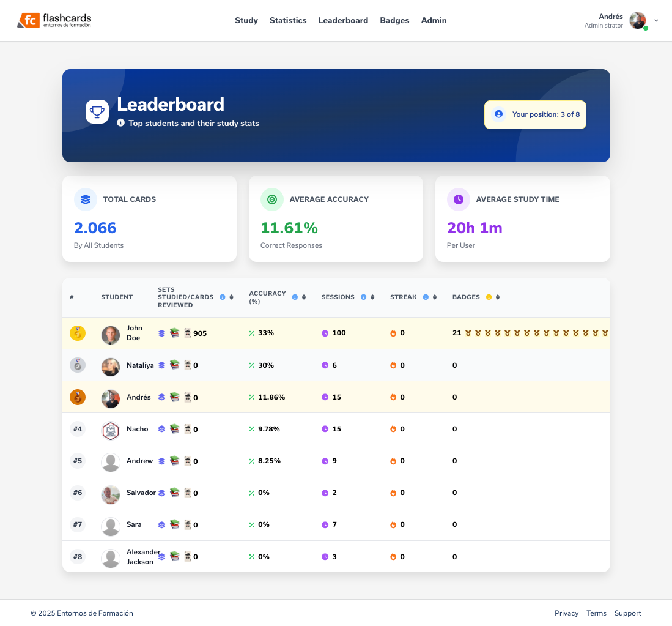The image size is (672, 626).
Task: Click info icon next to Sessions header
Action: pos(363,297)
